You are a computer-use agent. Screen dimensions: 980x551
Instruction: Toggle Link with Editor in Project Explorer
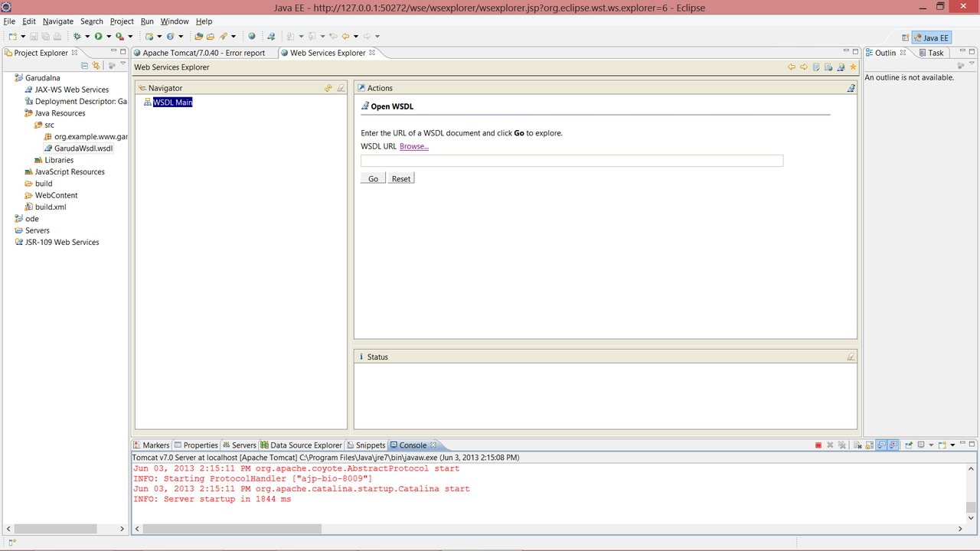point(96,66)
